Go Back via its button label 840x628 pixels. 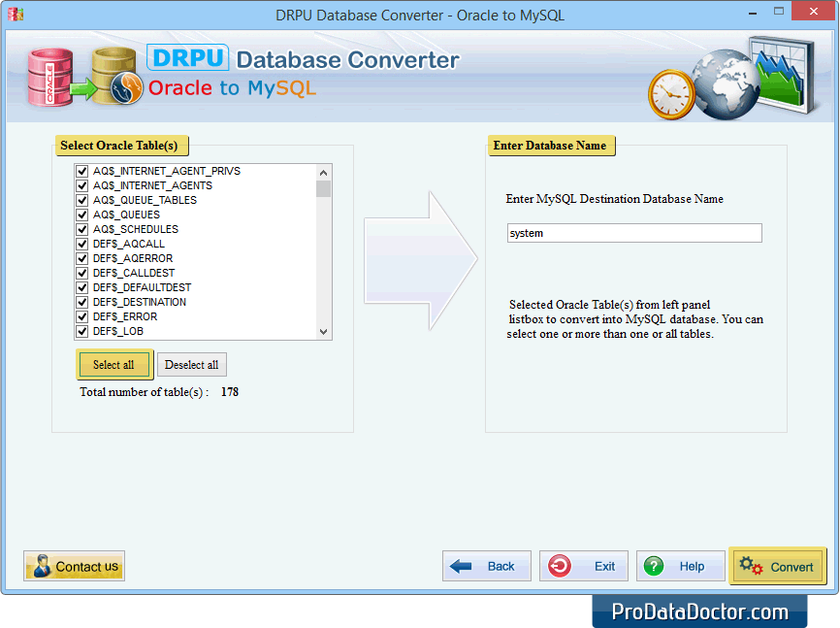pyautogui.click(x=501, y=566)
